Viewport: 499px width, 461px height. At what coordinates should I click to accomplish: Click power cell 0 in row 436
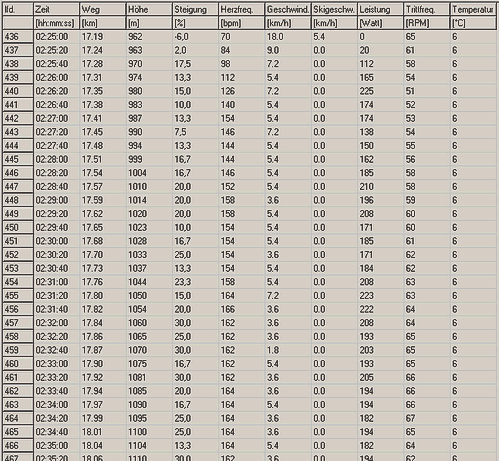point(381,37)
